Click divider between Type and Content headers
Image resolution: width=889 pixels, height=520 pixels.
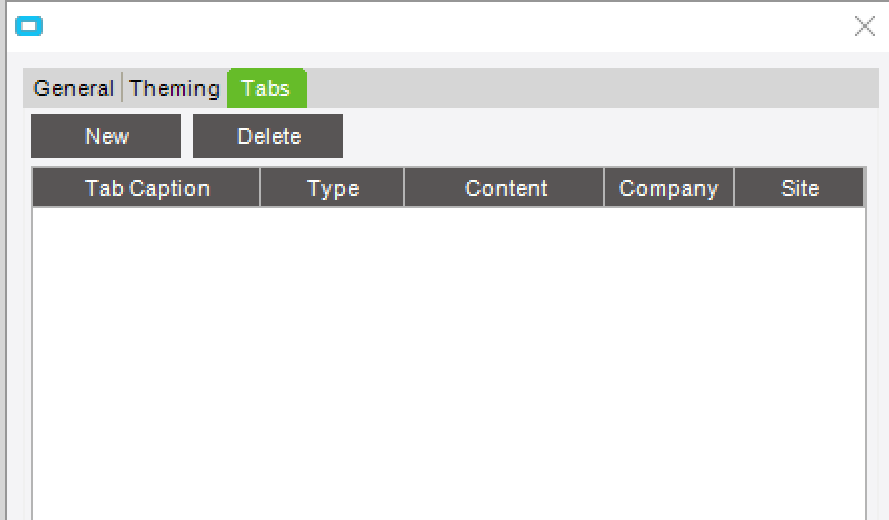(x=404, y=188)
